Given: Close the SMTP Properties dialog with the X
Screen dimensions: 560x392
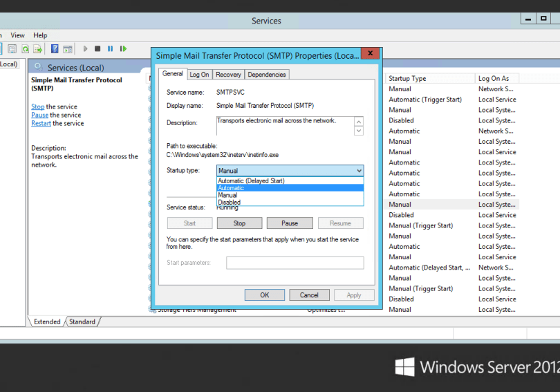Looking at the screenshot, I should (x=371, y=53).
